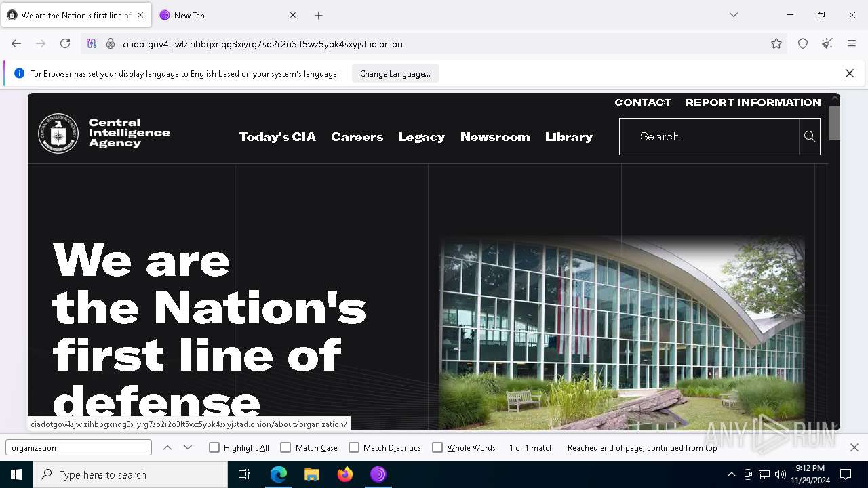Click the website search magnifier icon
The height and width of the screenshot is (488, 868).
[x=810, y=136]
